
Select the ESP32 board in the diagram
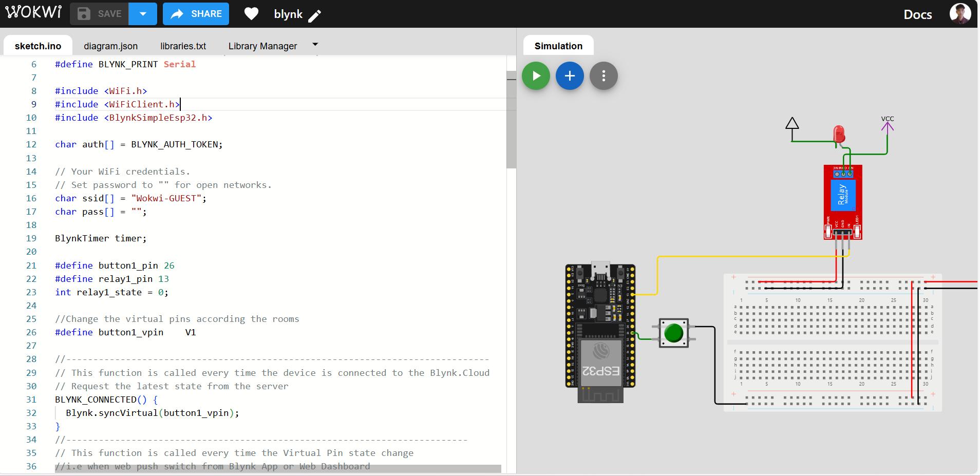[600, 333]
